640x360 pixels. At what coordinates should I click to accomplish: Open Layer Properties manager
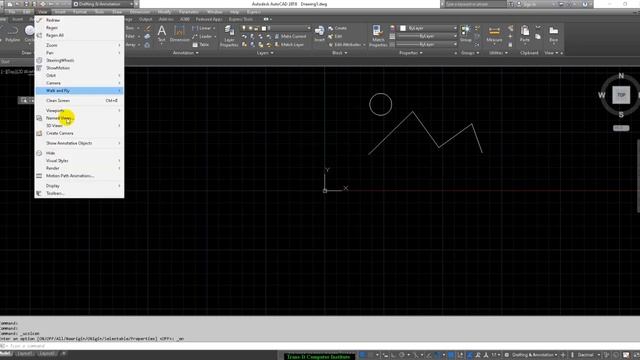(x=229, y=36)
